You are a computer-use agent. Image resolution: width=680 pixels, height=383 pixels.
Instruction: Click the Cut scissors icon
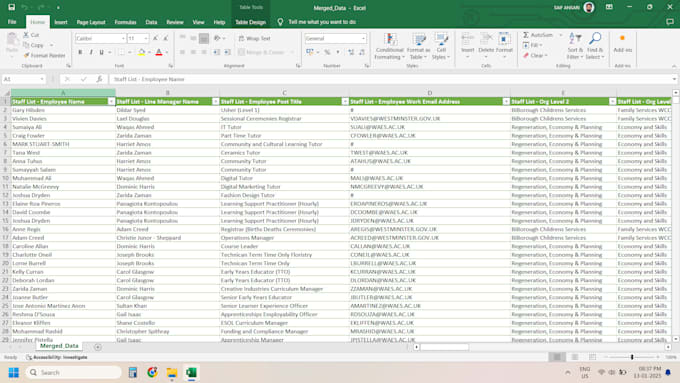pyautogui.click(x=26, y=35)
